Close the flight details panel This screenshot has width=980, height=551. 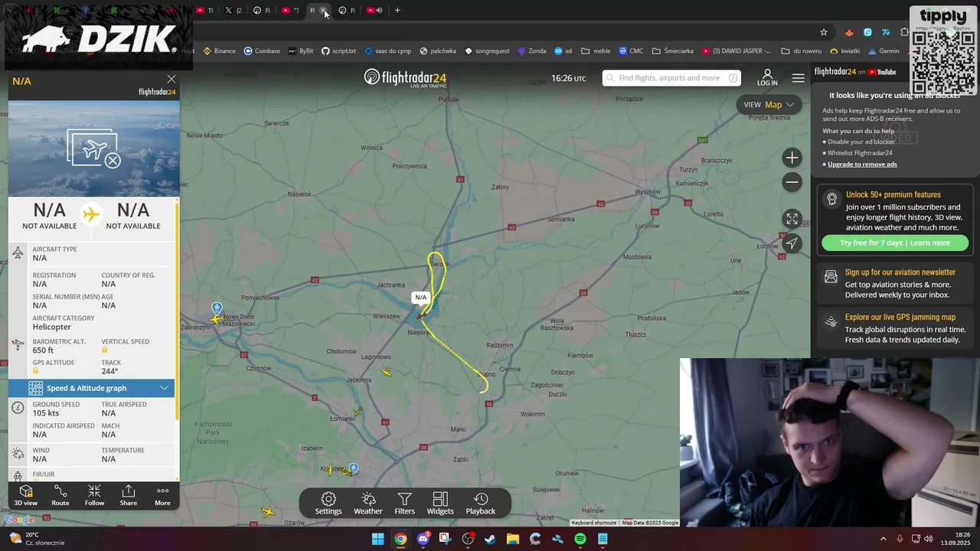tap(171, 80)
